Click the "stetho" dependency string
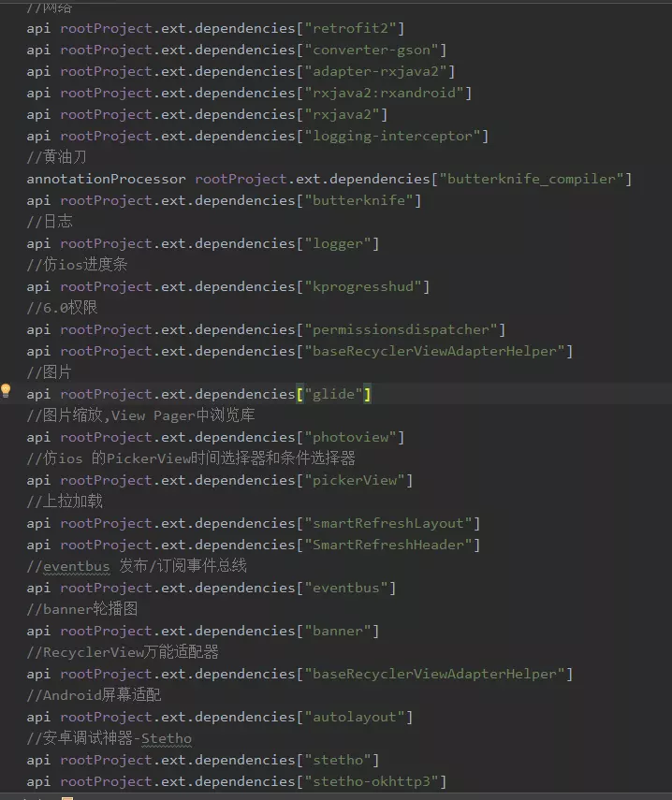 click(x=338, y=760)
